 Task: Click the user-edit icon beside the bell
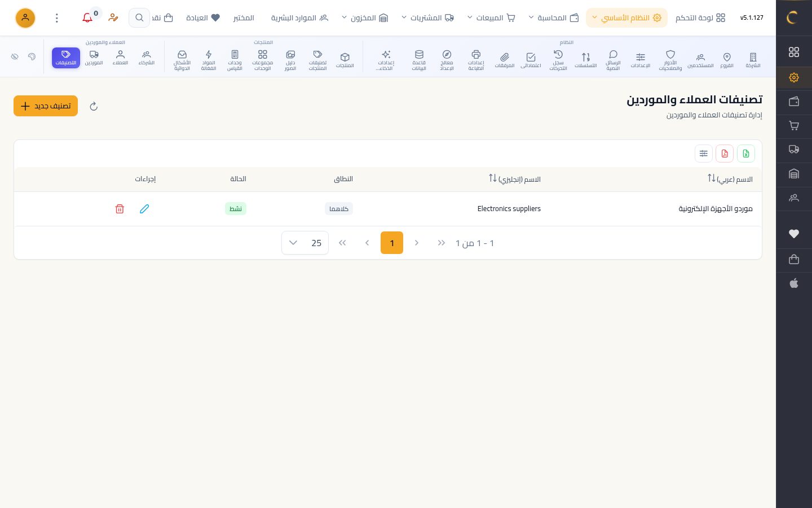[x=113, y=18]
